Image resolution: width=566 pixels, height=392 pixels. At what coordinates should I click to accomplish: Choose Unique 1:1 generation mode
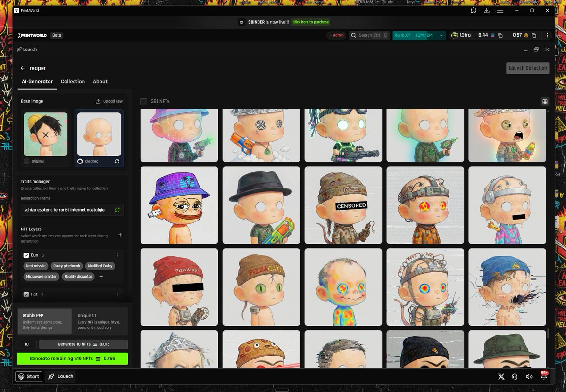[100, 321]
